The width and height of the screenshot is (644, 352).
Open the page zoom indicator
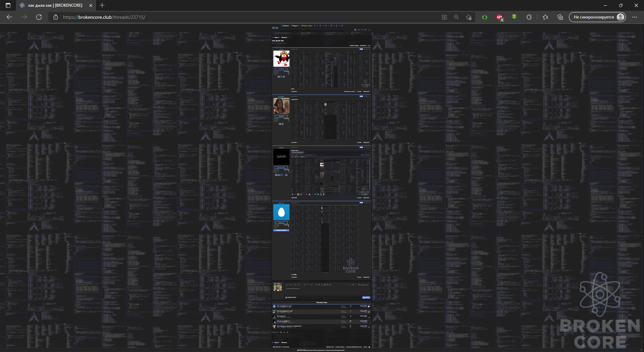click(457, 17)
